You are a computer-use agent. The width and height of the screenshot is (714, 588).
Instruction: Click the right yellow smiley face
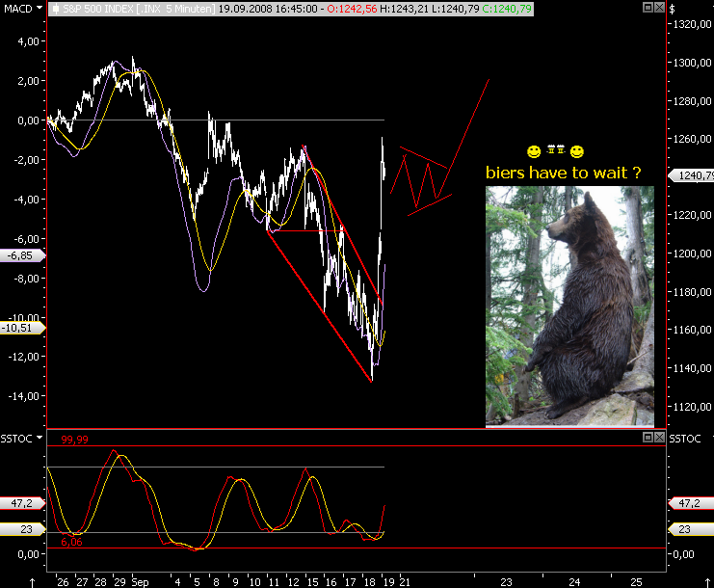coord(577,151)
